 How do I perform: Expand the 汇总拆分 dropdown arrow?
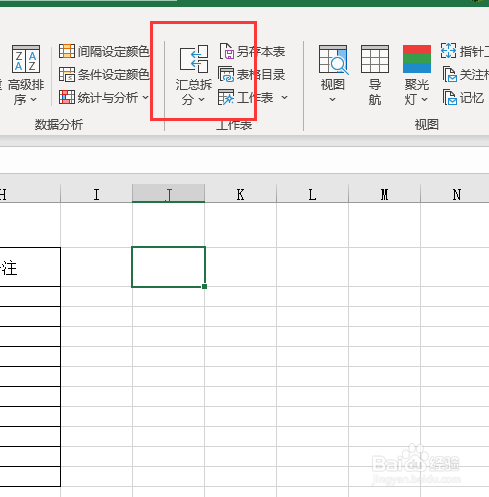[x=202, y=99]
